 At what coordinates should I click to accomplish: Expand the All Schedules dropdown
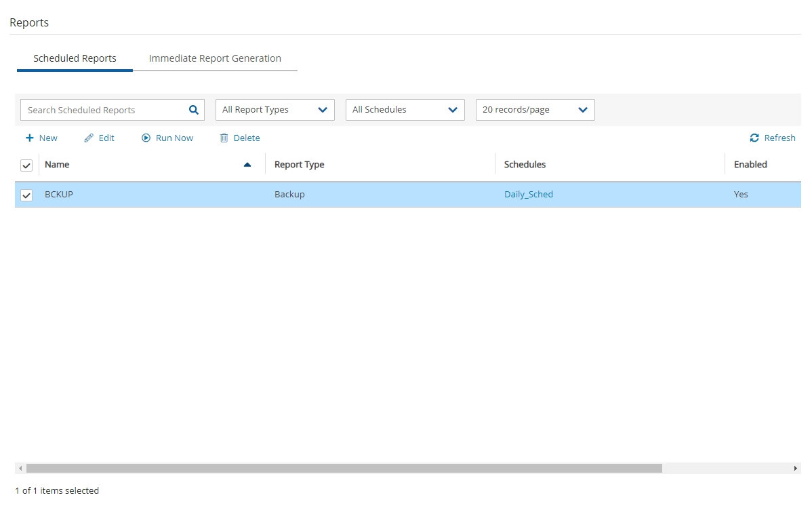[405, 110]
